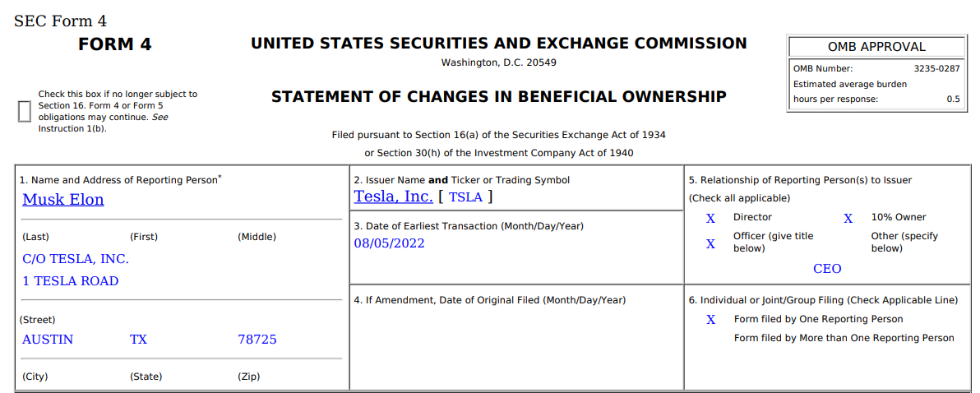Toggle the Officer X mark

click(x=711, y=243)
